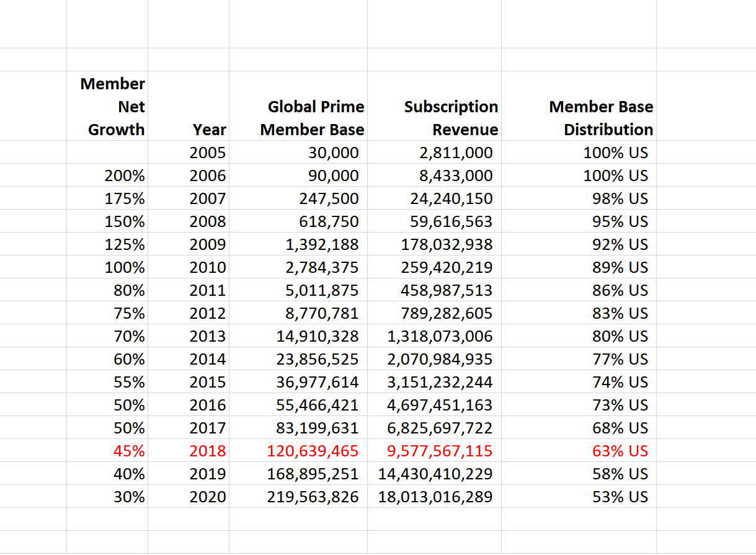
Task: Click the red distribution cell '63% US'
Action: (579, 451)
